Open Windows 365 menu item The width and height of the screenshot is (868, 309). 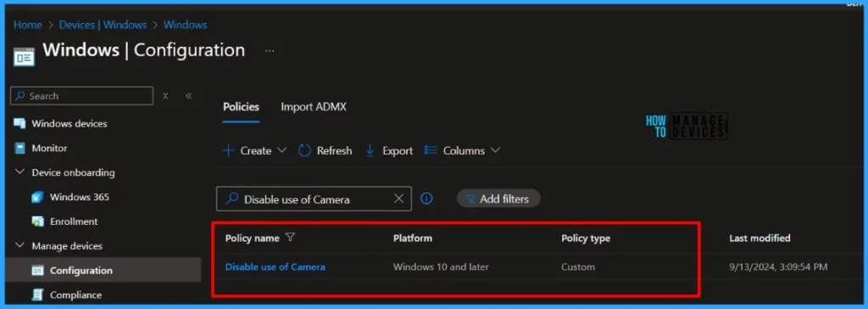point(79,197)
